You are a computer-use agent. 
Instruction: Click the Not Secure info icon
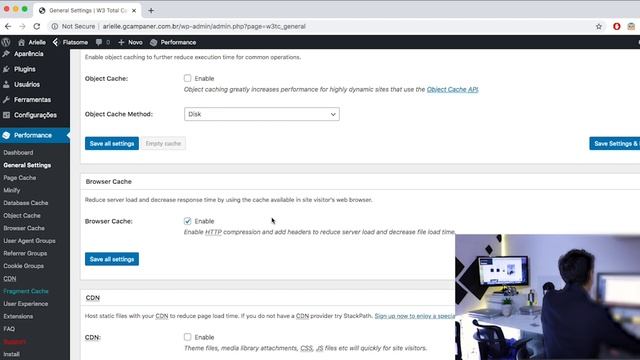[54, 26]
